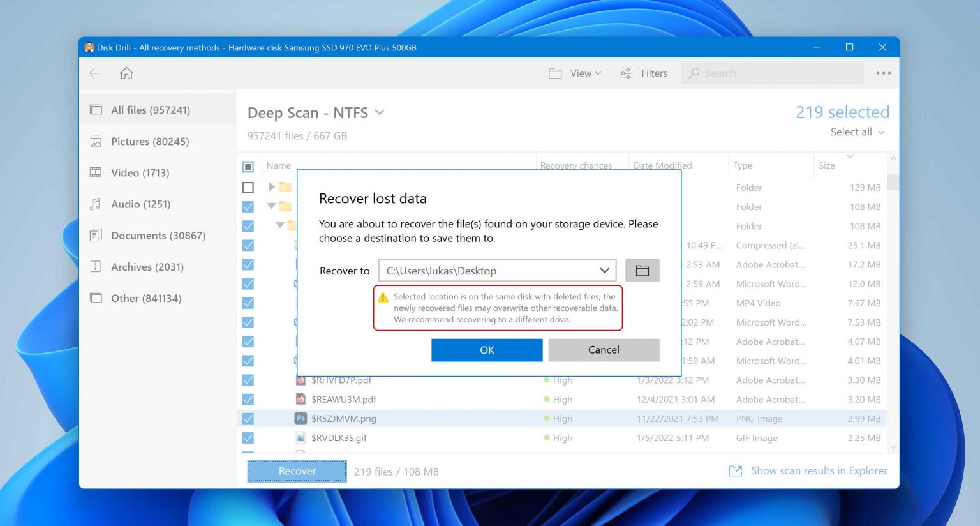Image resolution: width=980 pixels, height=526 pixels.
Task: Uncheck the $R5ZJMVM.png checkbox
Action: (x=248, y=419)
